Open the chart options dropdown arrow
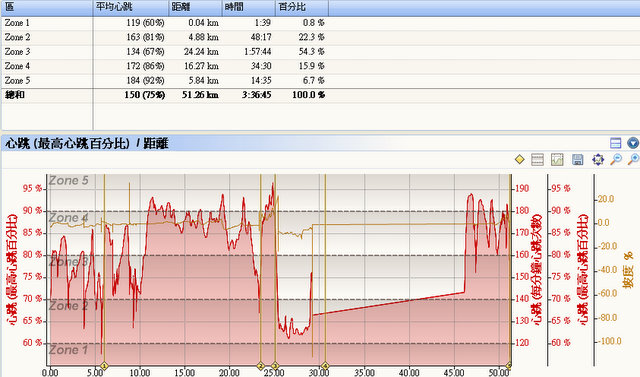 tap(633, 143)
